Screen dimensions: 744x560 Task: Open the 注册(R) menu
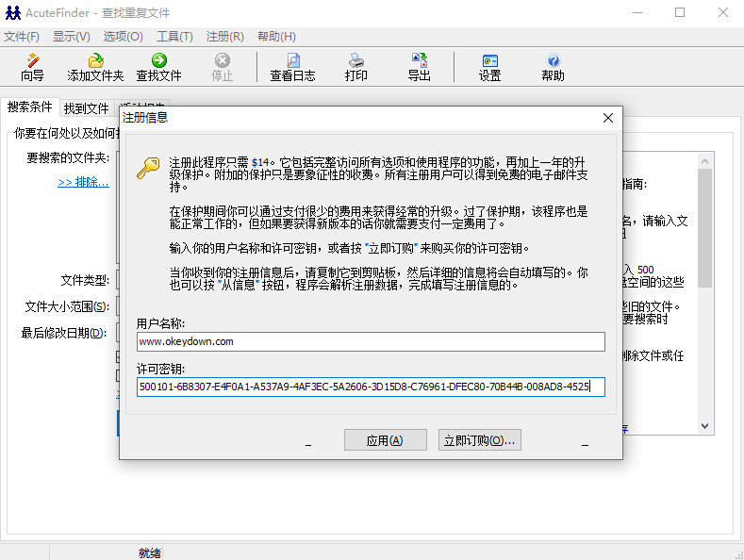[x=225, y=36]
